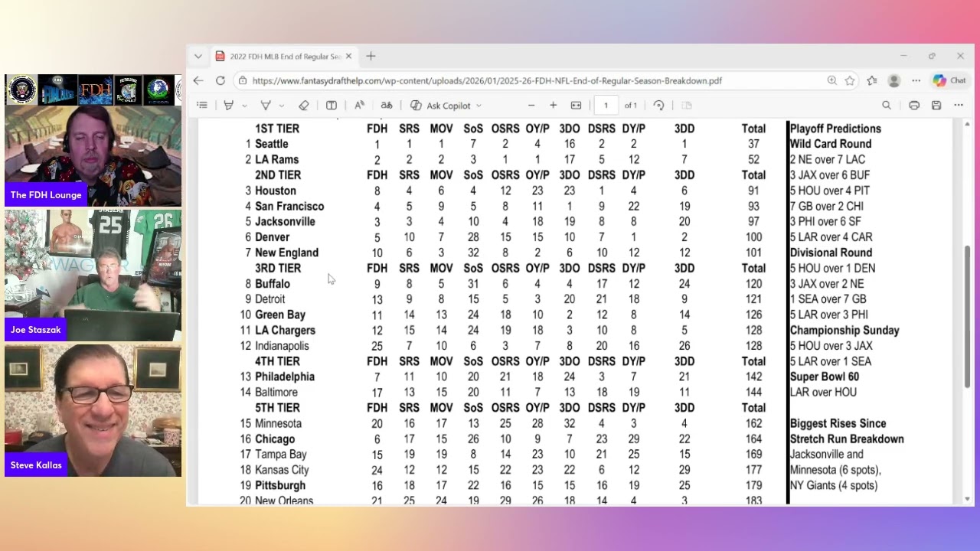Click the Minnesota team name

tap(278, 423)
